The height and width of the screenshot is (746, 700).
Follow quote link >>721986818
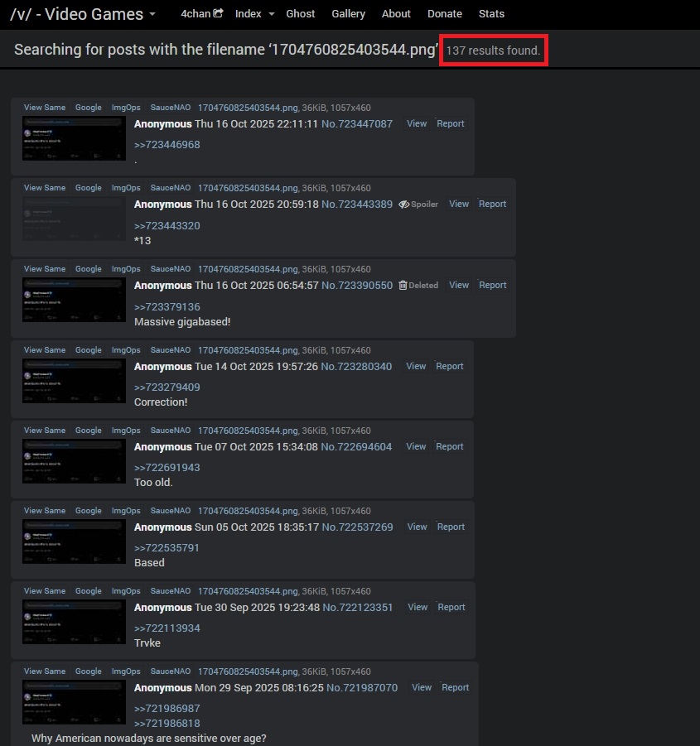167,724
